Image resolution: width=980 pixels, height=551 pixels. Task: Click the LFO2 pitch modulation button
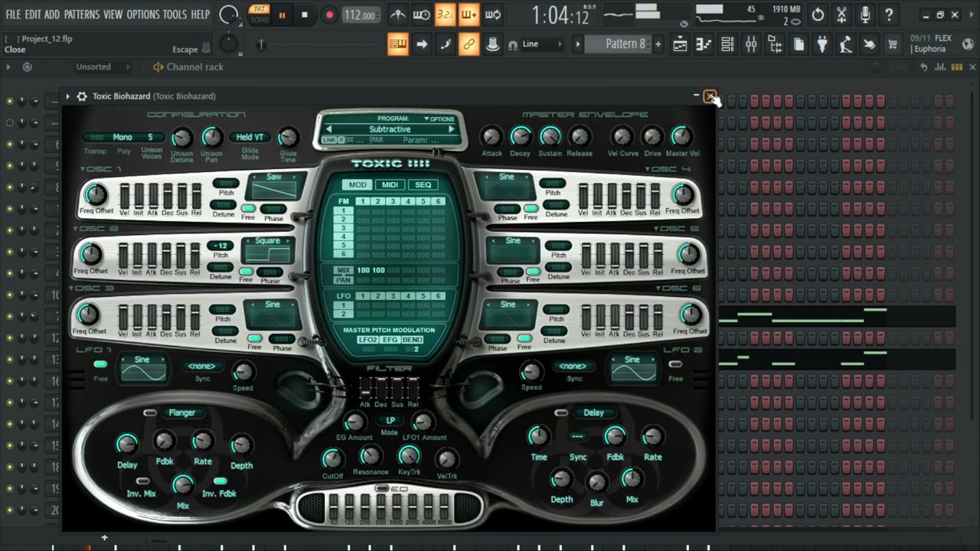tap(367, 340)
